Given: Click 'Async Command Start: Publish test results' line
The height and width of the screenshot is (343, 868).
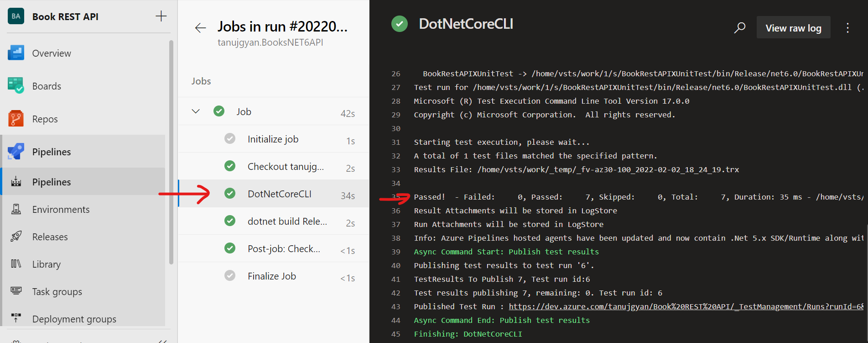Looking at the screenshot, I should [x=506, y=252].
